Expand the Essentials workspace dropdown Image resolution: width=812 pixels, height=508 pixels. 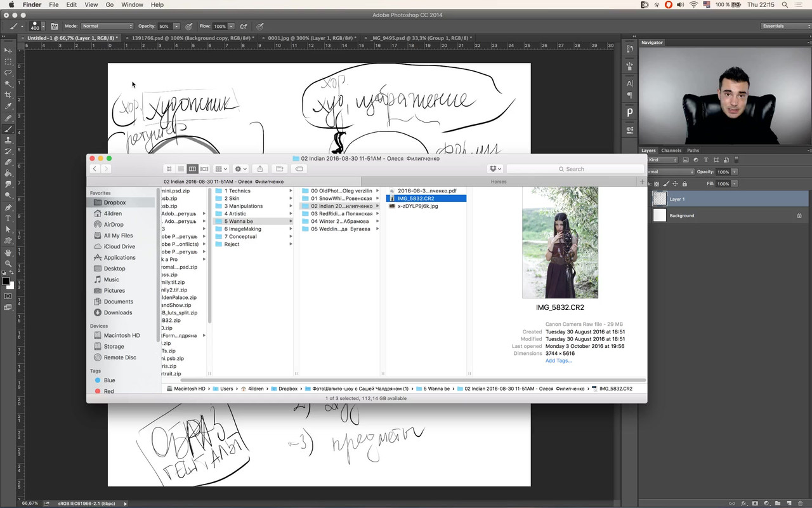click(x=786, y=26)
